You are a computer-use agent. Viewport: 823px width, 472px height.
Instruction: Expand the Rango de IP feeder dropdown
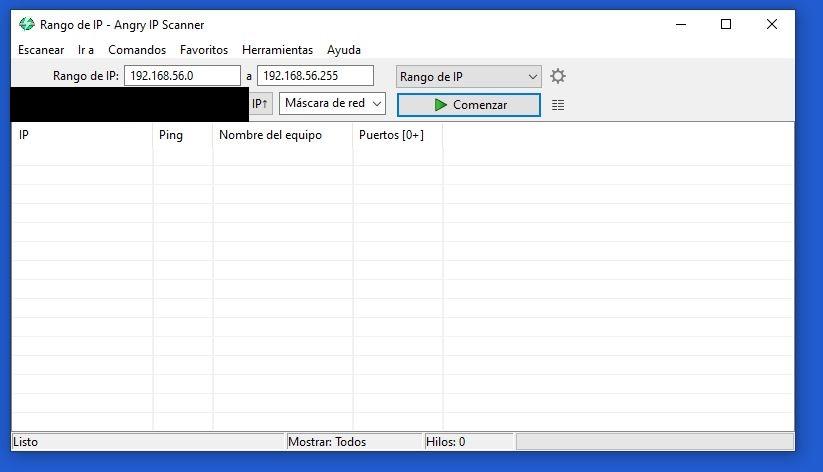pyautogui.click(x=469, y=77)
